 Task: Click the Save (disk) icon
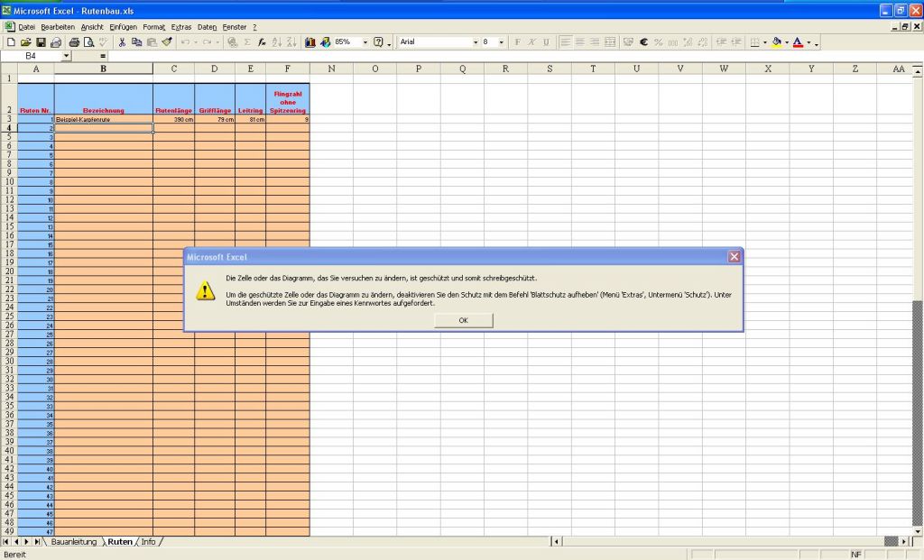[41, 42]
